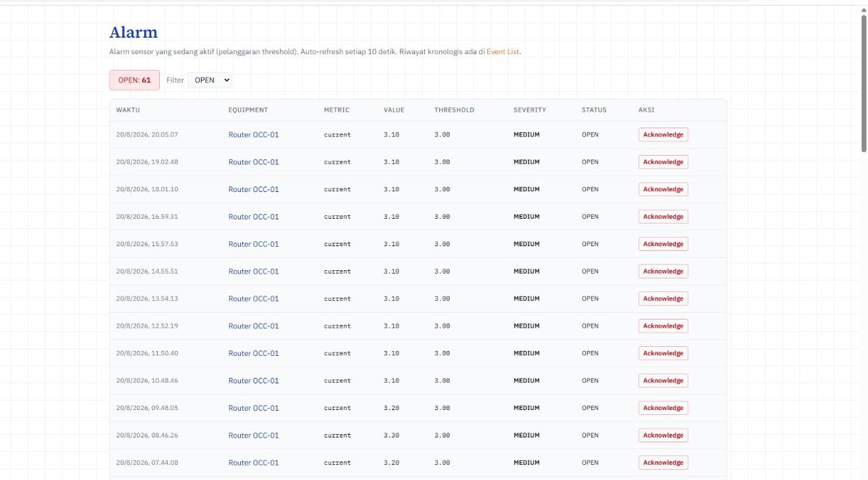Screen dimensions: 868x480
Task: Follow Router OCC-01 link for 18.01.10 alarm
Action: pyautogui.click(x=254, y=189)
